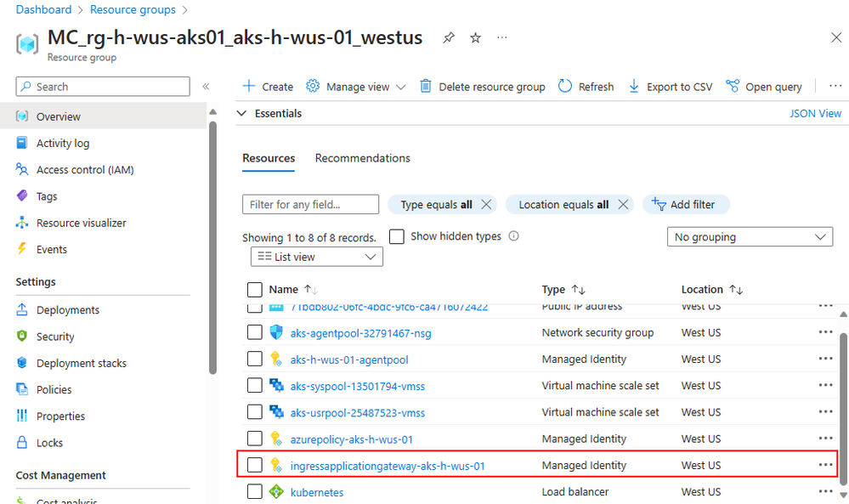Open Overview in sidebar
Image resolution: width=849 pixels, height=504 pixels.
(x=103, y=116)
